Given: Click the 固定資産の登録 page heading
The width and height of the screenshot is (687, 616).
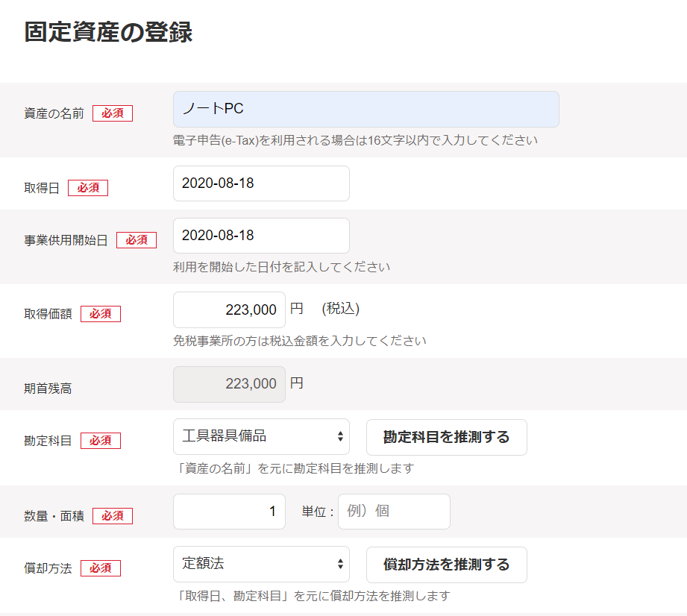Looking at the screenshot, I should click(108, 32).
